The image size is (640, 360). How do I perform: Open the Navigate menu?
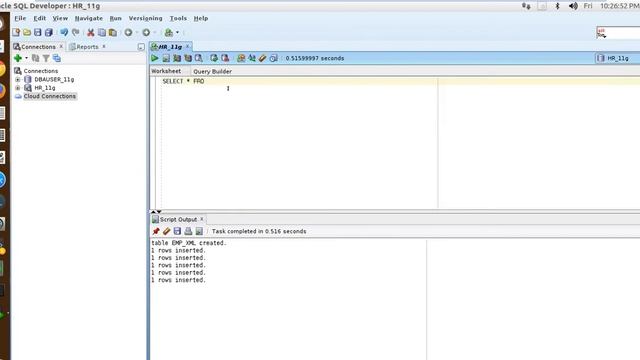click(x=89, y=18)
